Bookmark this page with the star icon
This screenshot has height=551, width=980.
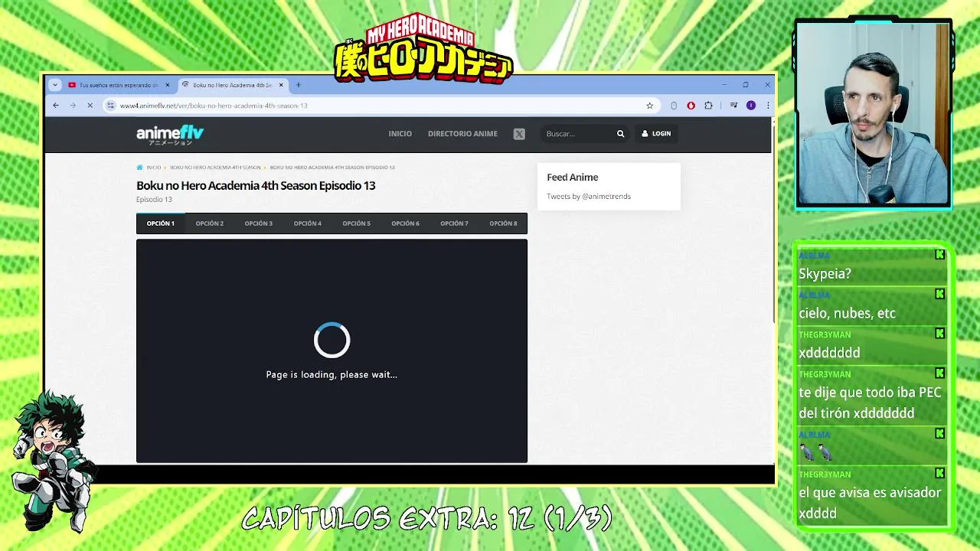tap(650, 106)
